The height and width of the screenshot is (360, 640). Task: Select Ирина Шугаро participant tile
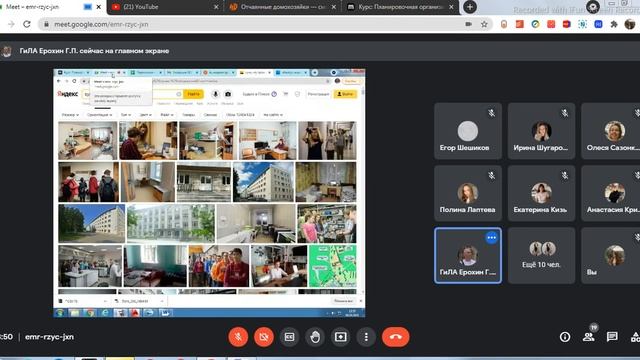541,131
